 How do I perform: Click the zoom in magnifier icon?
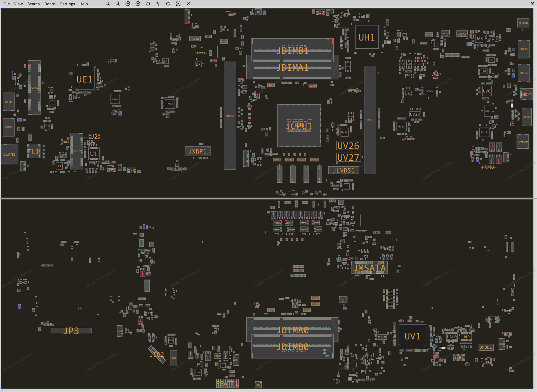[118, 4]
